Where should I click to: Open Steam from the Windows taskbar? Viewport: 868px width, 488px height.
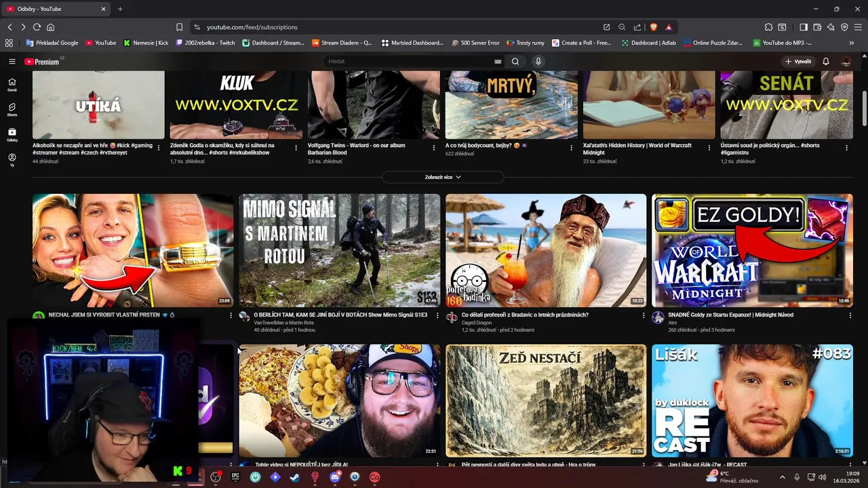294,477
